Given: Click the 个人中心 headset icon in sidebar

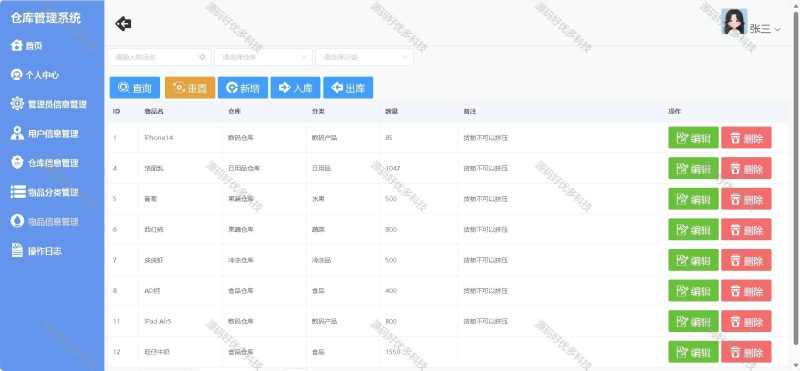Looking at the screenshot, I should tap(17, 75).
